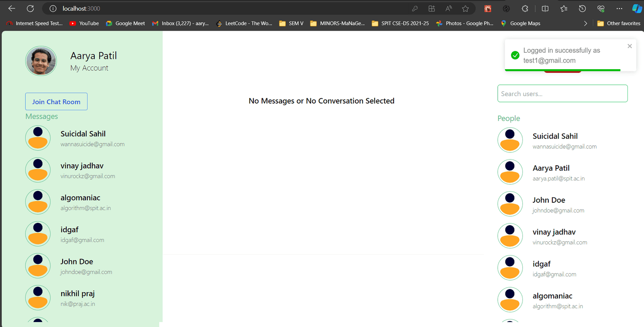Open the favorites list icon
This screenshot has width=644, height=327.
click(564, 8)
